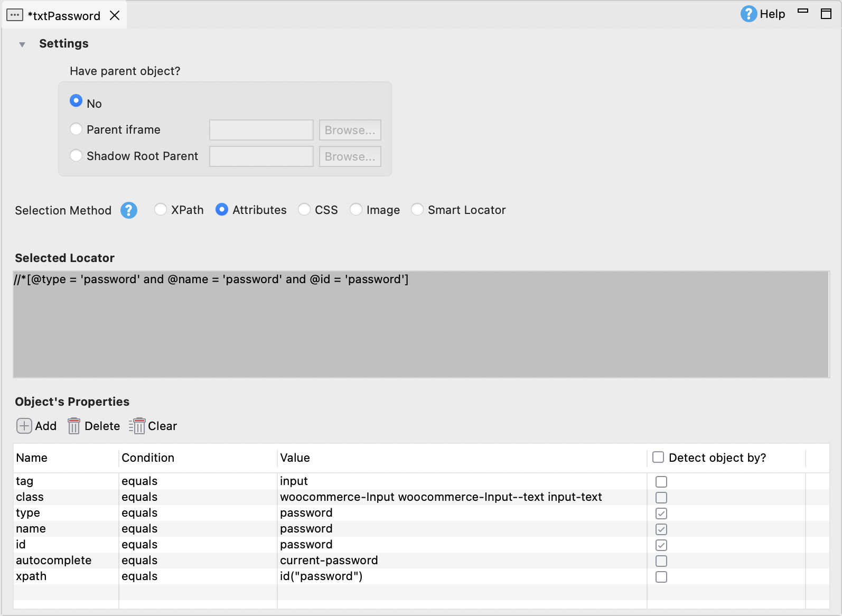The image size is (842, 616).
Task: Maximize the editor panel view
Action: pyautogui.click(x=826, y=14)
